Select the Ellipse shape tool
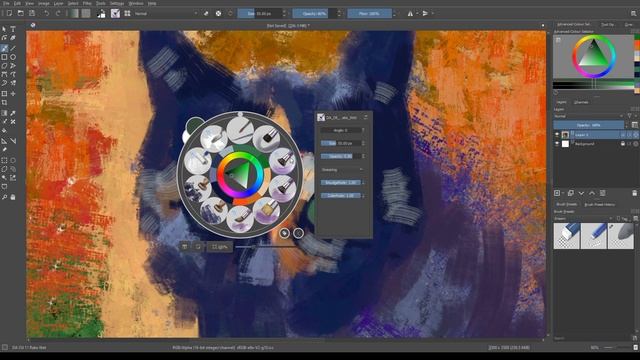The image size is (640, 360). [13, 57]
